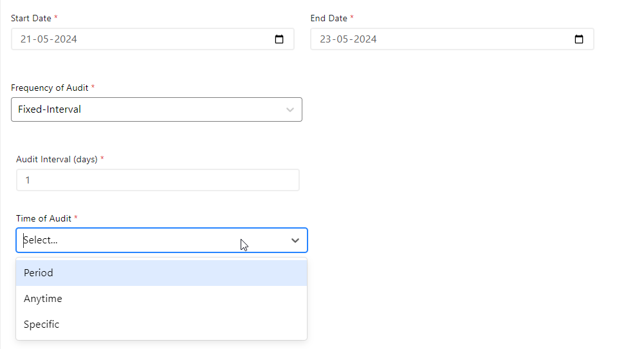The image size is (644, 349).
Task: Focus the Audit Interval days field
Action: click(158, 180)
